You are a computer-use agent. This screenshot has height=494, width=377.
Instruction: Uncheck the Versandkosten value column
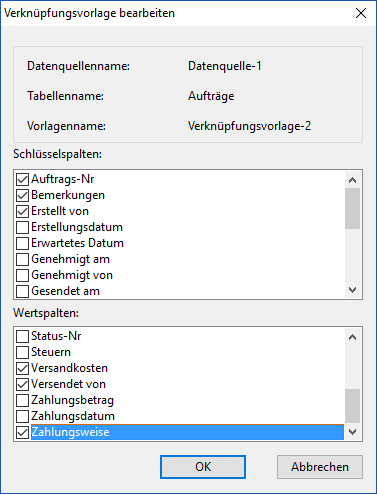coord(22,368)
